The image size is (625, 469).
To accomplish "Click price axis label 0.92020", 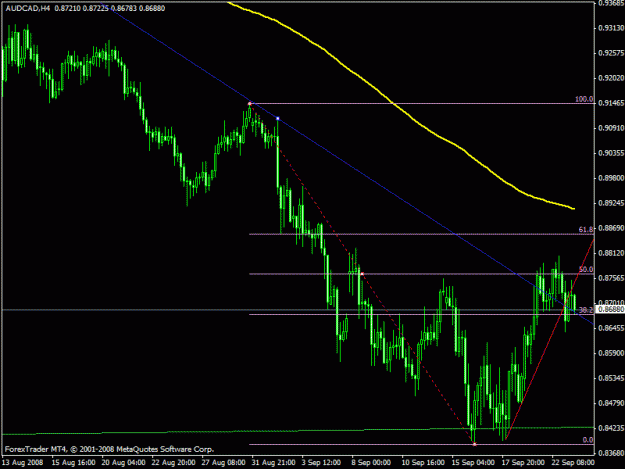I will tap(611, 78).
